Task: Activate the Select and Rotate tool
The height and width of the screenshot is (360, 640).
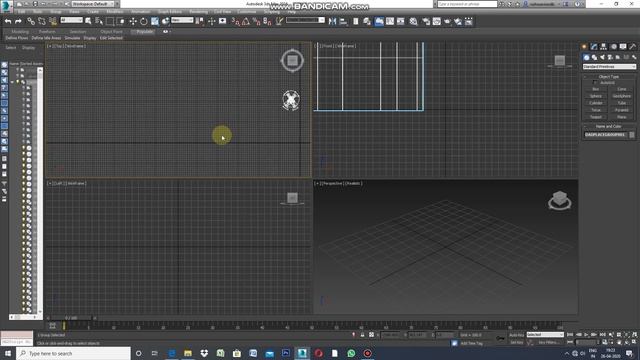Action: [144, 21]
